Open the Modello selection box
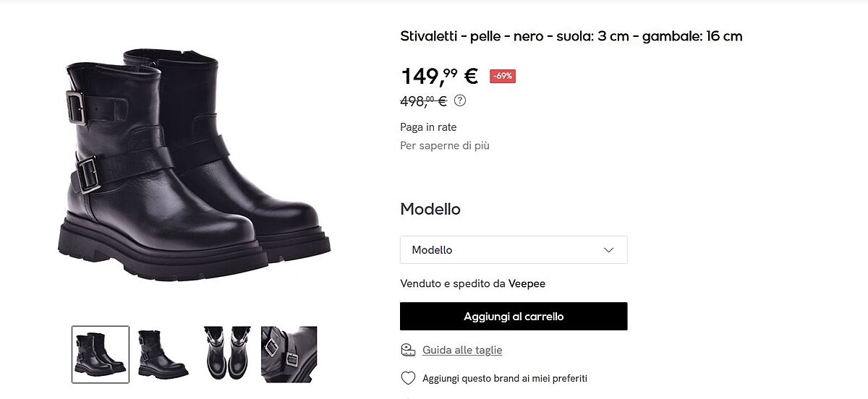This screenshot has width=868, height=399. pos(513,250)
